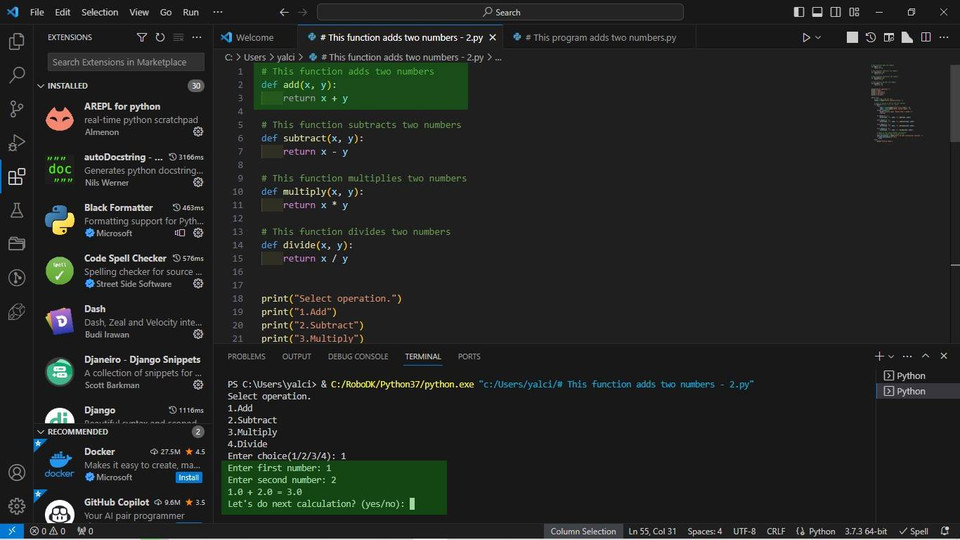
Task: Open Source Control from the activity bar
Action: [16, 109]
